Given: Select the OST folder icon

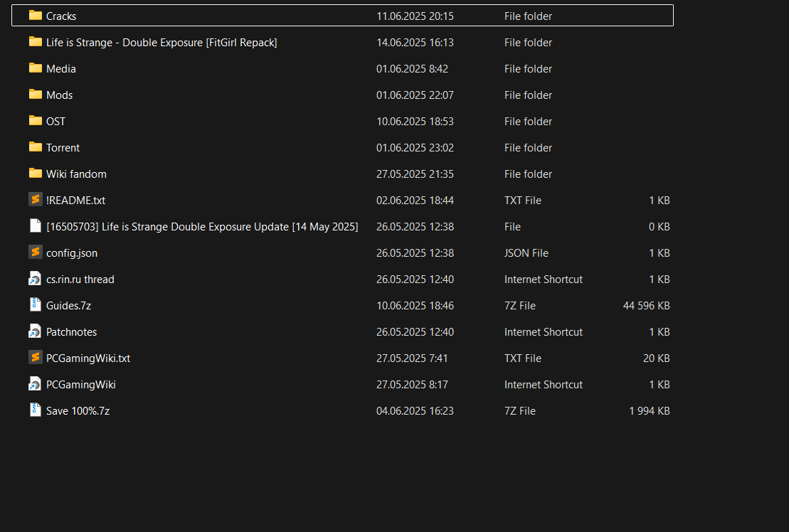Looking at the screenshot, I should pyautogui.click(x=36, y=121).
